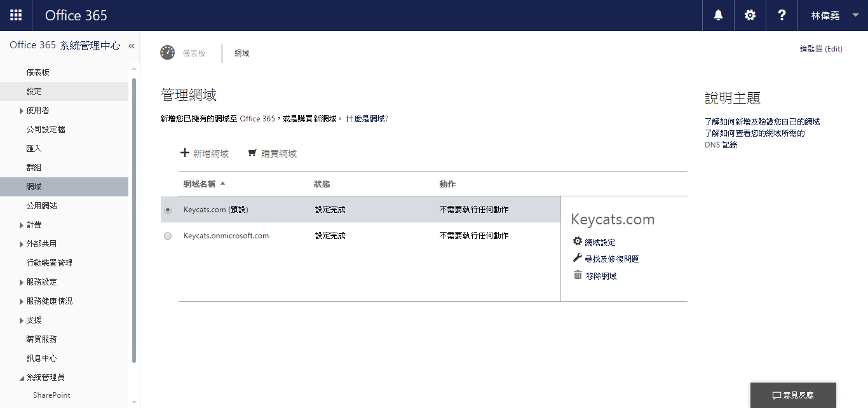Click sidebar scrollbar down arrow
Image resolution: width=868 pixels, height=408 pixels.
click(133, 402)
